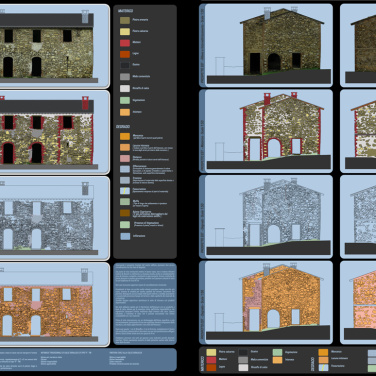
Task: Select the dark orange Legno swatch
Action: tap(125, 54)
